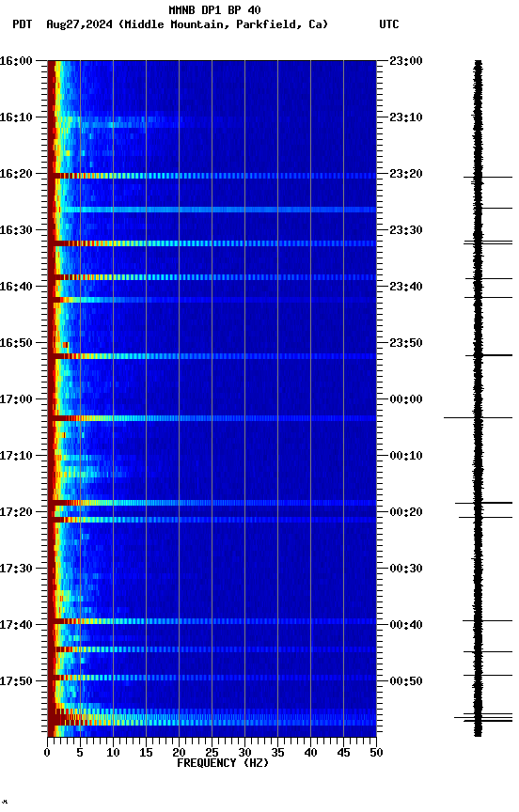
Task: Click the 'PDT' timezone label
Action: pos(23,24)
